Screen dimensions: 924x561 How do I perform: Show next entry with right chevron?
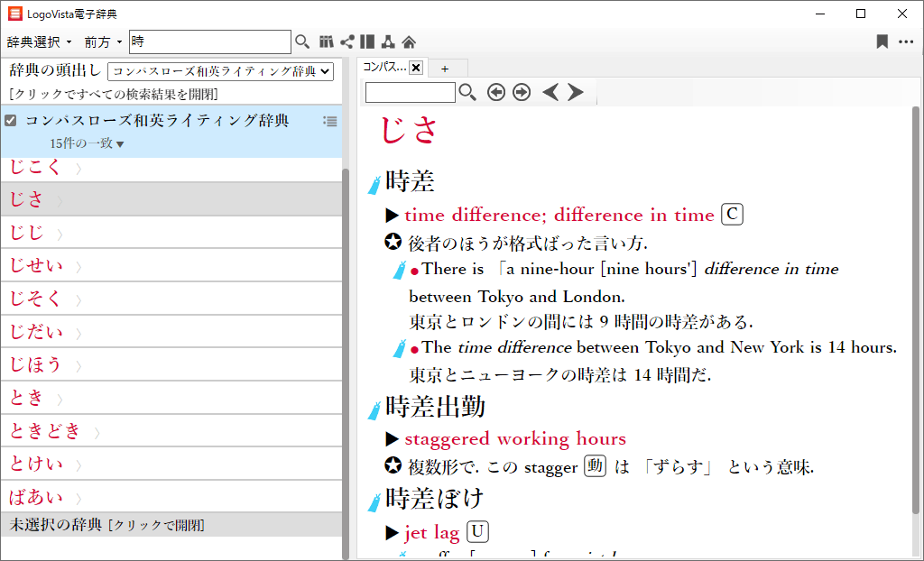(x=575, y=93)
